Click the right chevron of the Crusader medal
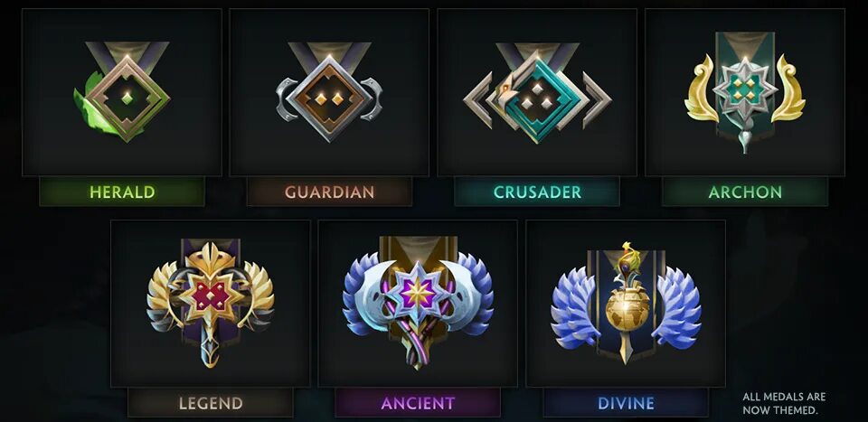 coord(596,100)
